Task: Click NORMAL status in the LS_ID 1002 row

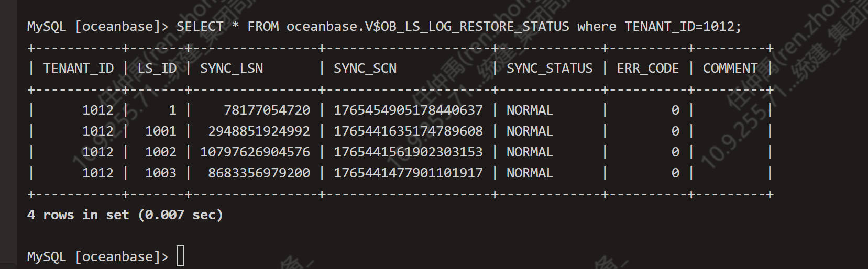Action: click(x=530, y=152)
